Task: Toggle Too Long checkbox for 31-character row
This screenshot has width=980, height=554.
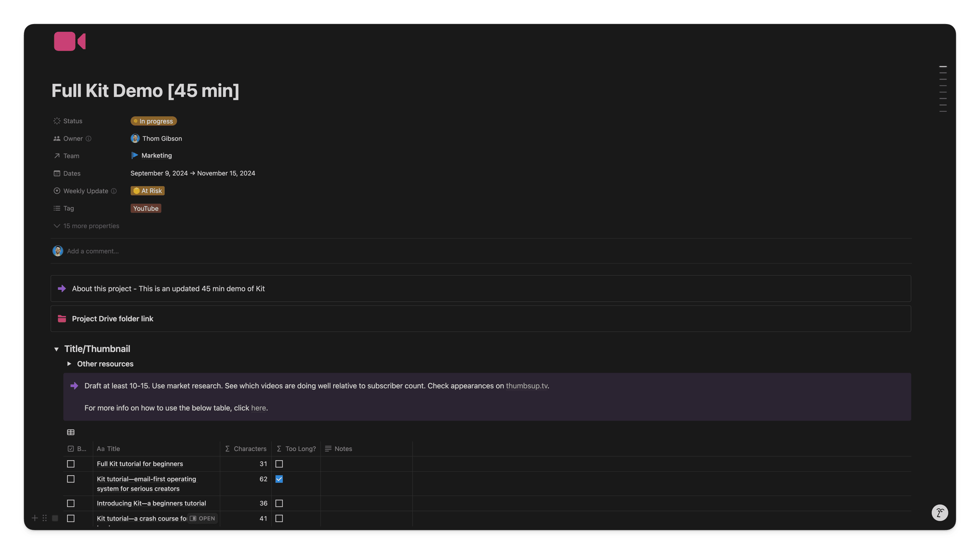Action: coord(279,464)
